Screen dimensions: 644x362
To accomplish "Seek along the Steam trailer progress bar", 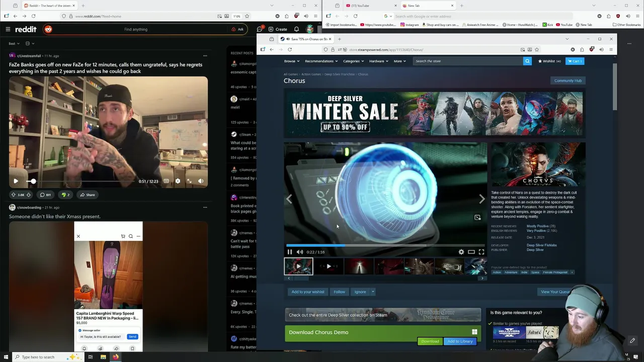I will click(385, 245).
